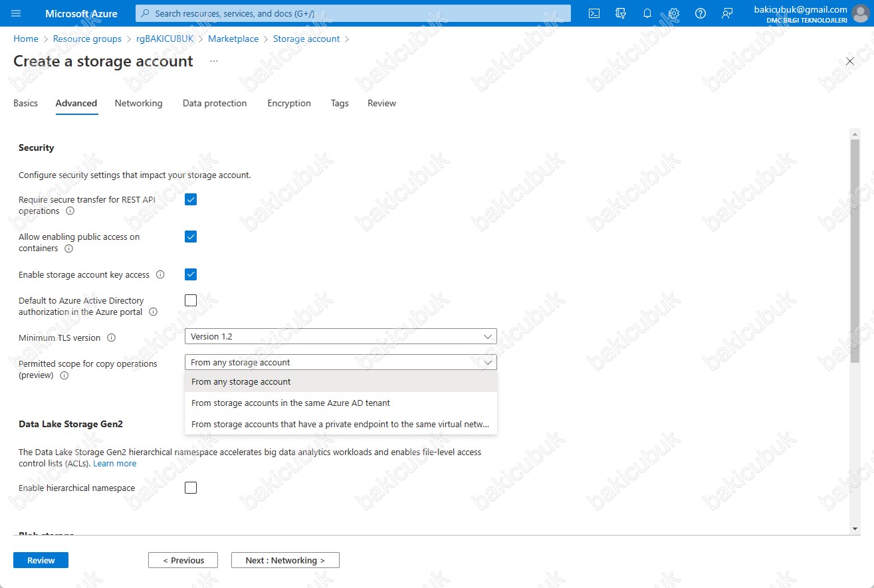Focus the Search resources, services, and docs box
This screenshot has width=874, height=588.
[x=353, y=13]
